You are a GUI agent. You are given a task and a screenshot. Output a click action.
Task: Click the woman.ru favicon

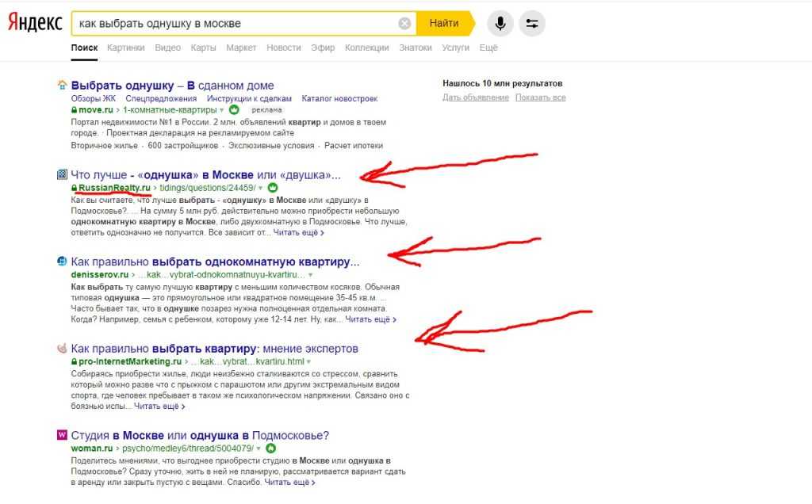tap(62, 435)
